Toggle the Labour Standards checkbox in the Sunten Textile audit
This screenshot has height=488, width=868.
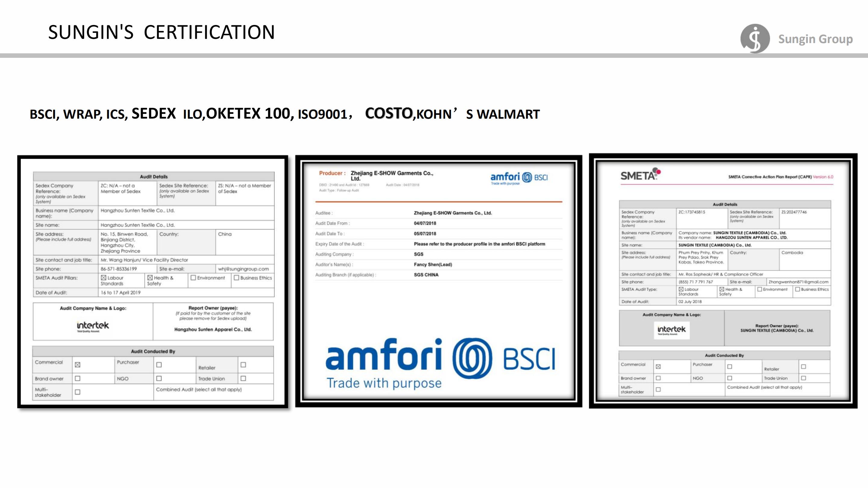point(103,278)
